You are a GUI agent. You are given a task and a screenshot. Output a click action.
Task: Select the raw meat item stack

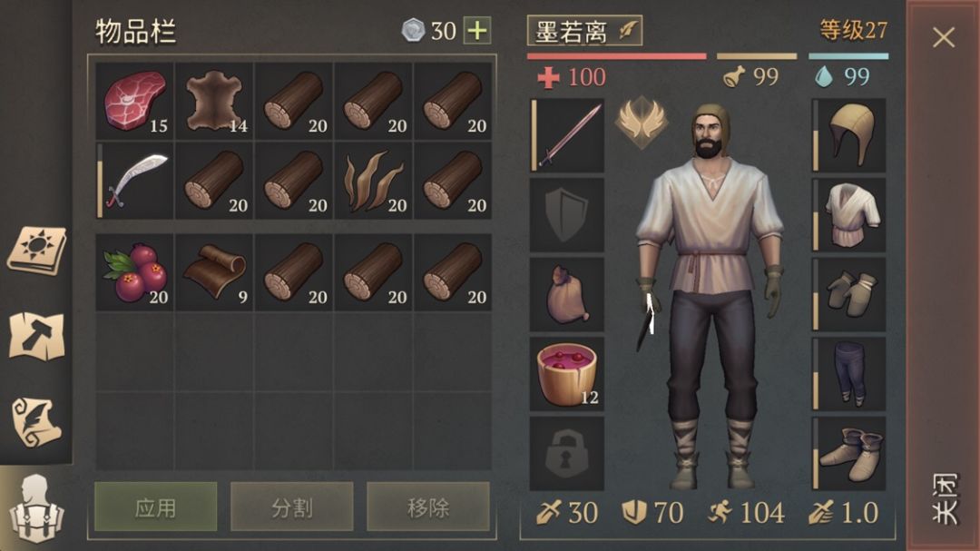(x=134, y=102)
